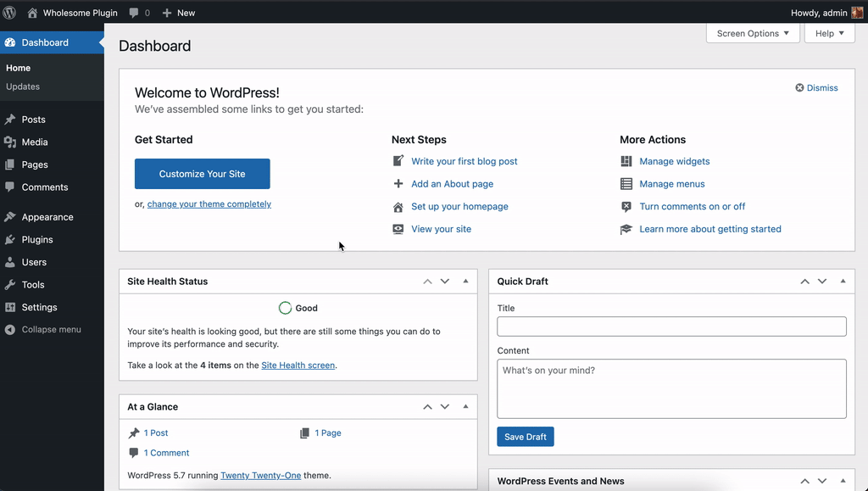Click the Media icon in sidebar
Image resolution: width=868 pixels, height=491 pixels.
(x=10, y=142)
